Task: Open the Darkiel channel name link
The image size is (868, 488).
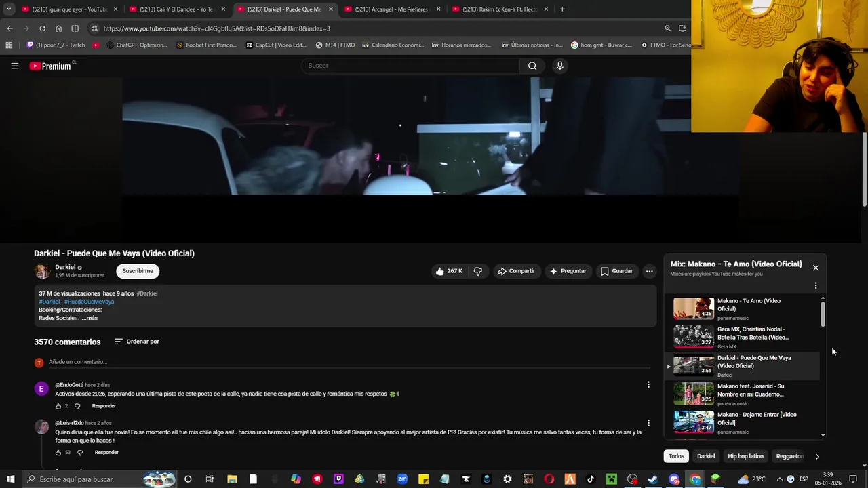Action: [x=65, y=267]
